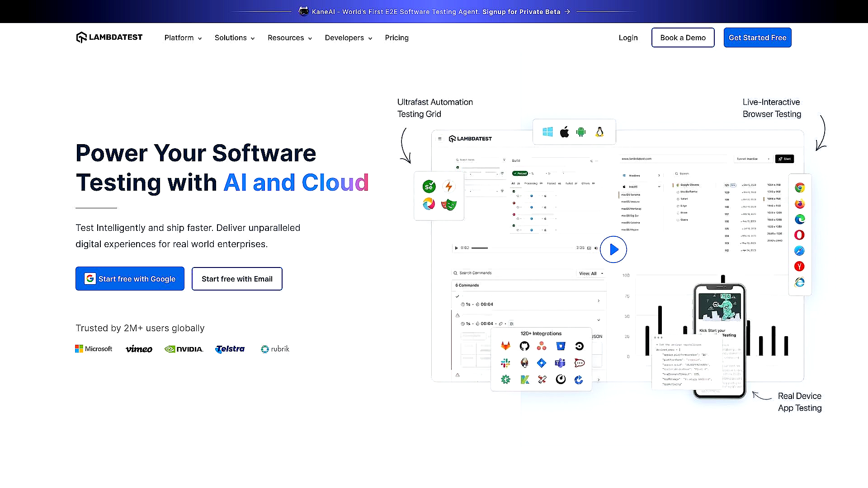Click the LambdaTest logo in the header

click(109, 38)
